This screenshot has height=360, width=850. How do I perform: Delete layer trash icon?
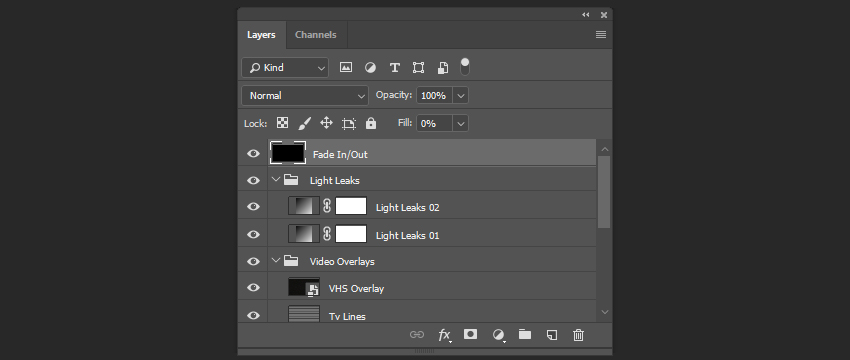(578, 335)
